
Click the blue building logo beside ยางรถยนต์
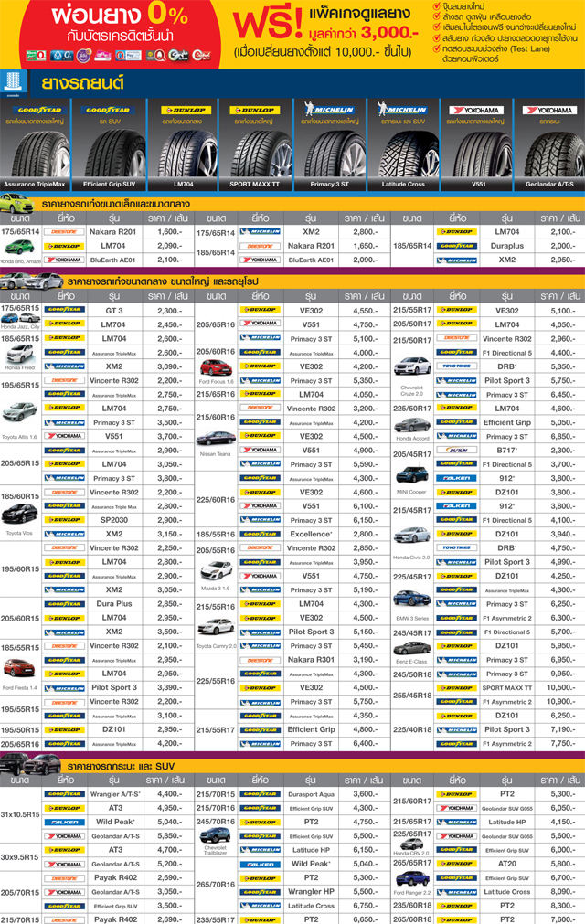click(x=13, y=81)
